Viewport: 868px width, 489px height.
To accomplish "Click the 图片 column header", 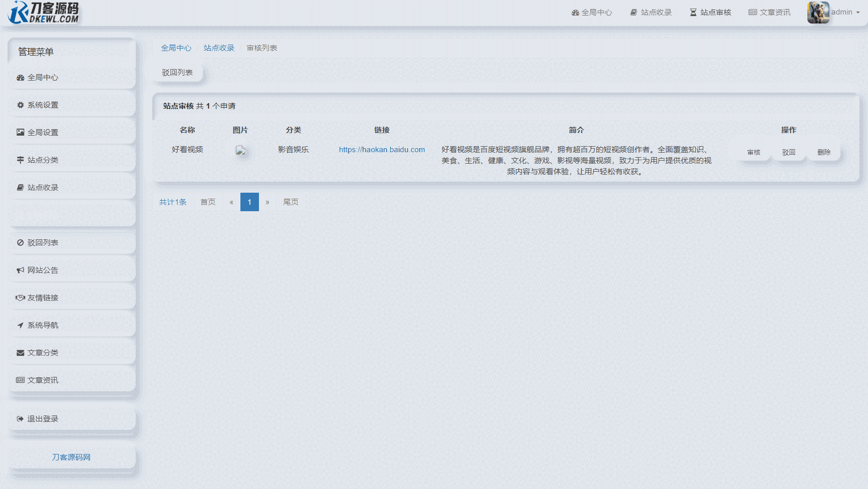I will click(240, 130).
